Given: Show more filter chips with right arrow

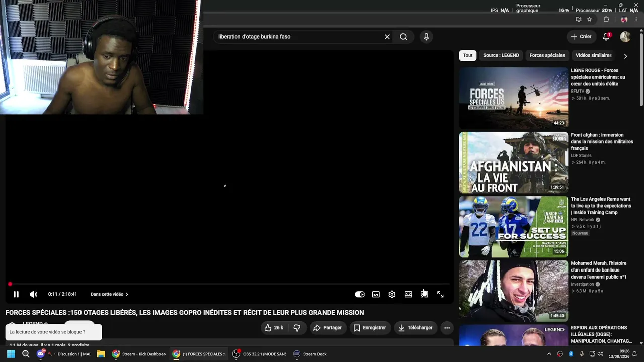Looking at the screenshot, I should coord(625,56).
